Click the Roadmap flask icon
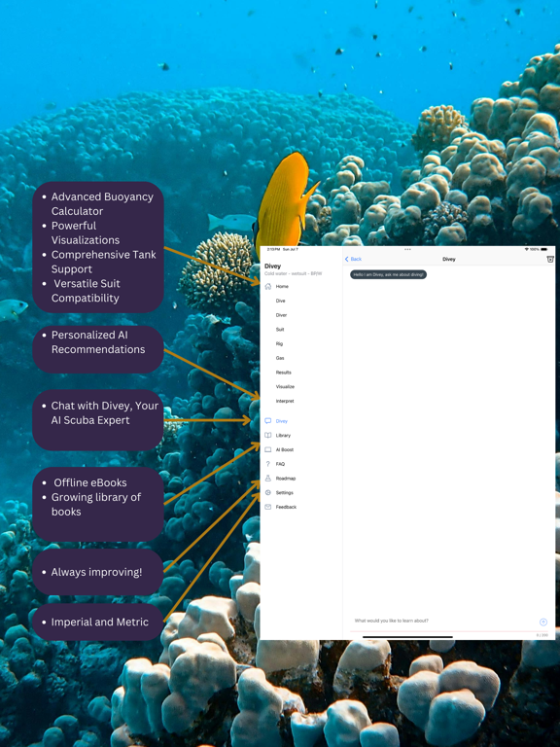Image resolution: width=560 pixels, height=747 pixels. point(268,479)
